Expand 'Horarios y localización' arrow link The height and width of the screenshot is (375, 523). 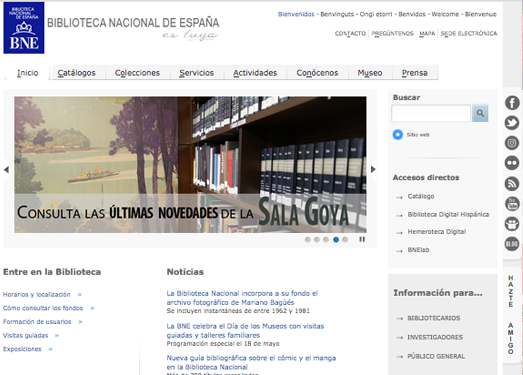[x=80, y=295]
